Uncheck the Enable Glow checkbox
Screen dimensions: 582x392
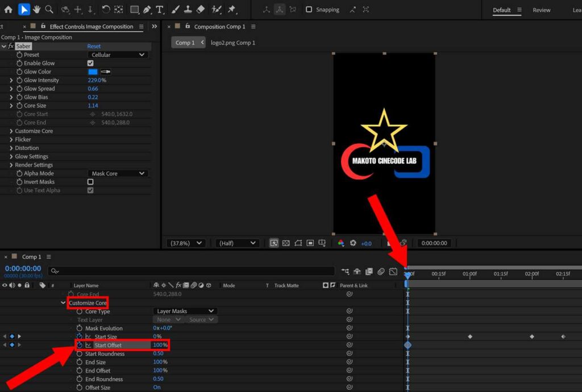pos(90,63)
